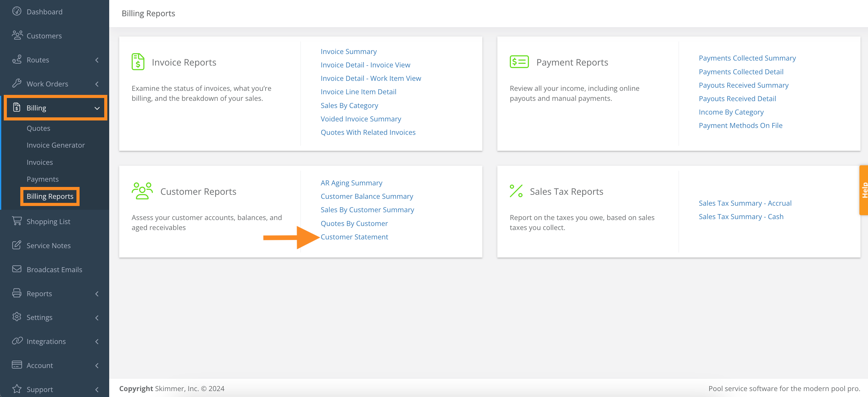Click the Settings gear icon

(x=17, y=317)
